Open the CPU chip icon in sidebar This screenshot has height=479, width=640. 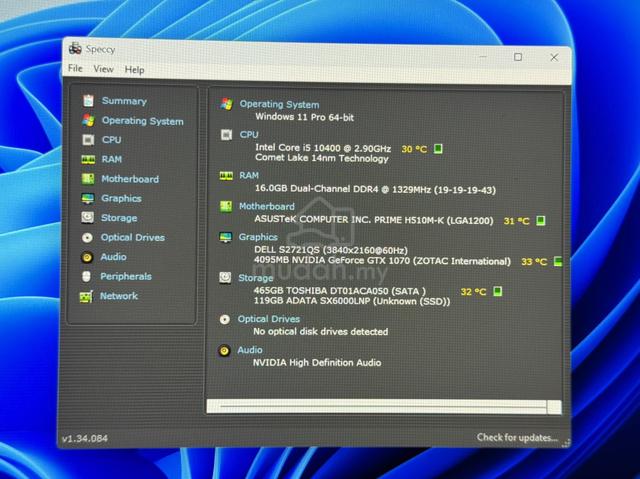coord(88,140)
